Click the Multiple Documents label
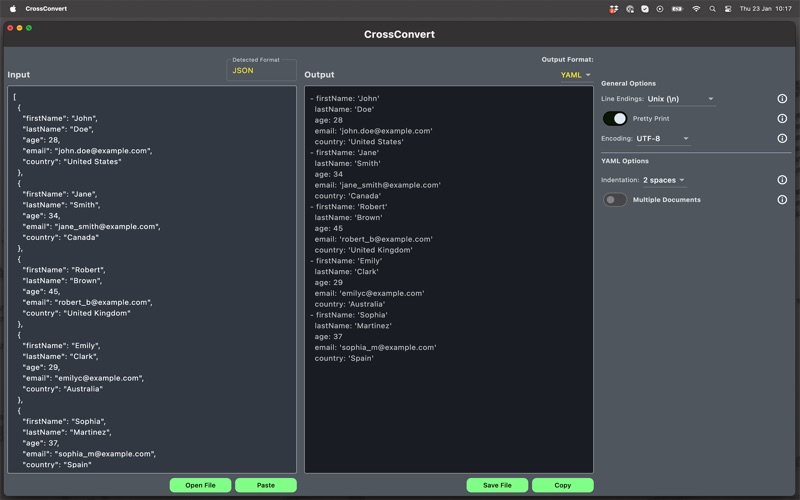The height and width of the screenshot is (500, 800). pos(666,200)
